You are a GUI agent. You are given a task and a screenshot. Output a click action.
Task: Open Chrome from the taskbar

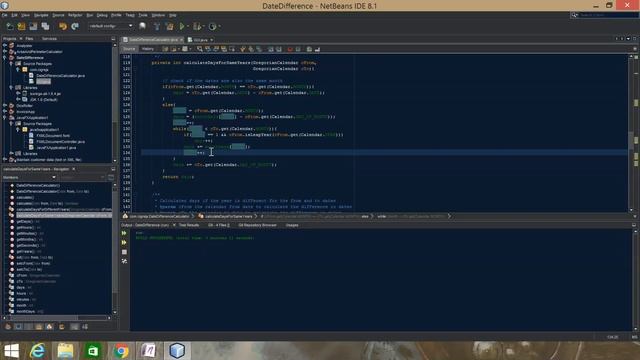121,351
